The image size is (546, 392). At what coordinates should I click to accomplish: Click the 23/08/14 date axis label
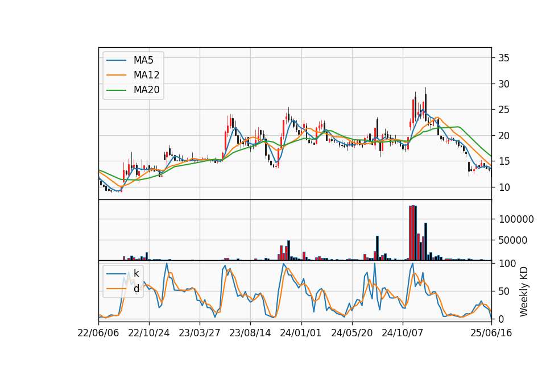[250, 333]
